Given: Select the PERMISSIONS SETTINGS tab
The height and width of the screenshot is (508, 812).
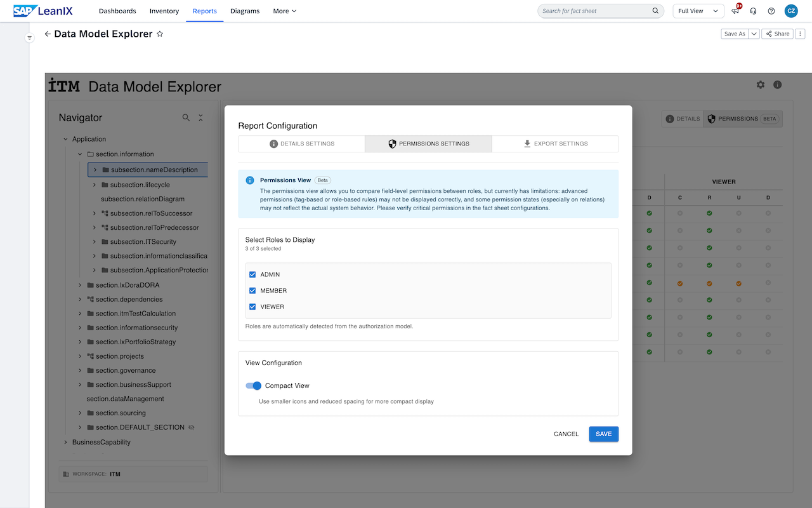Looking at the screenshot, I should pyautogui.click(x=428, y=144).
